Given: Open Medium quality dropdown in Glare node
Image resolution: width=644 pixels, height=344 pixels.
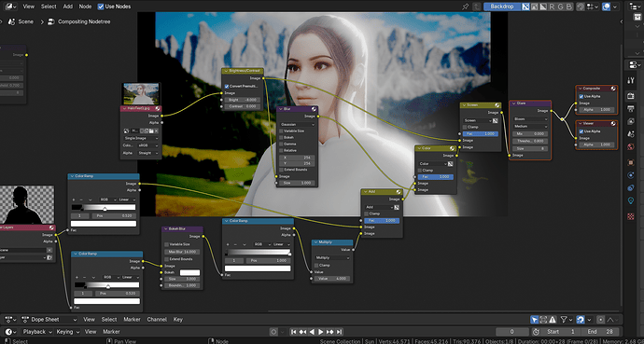Looking at the screenshot, I should click(x=530, y=126).
